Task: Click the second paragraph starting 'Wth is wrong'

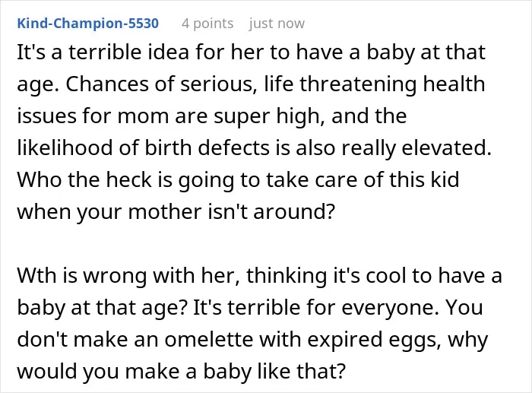Action: click(x=260, y=323)
